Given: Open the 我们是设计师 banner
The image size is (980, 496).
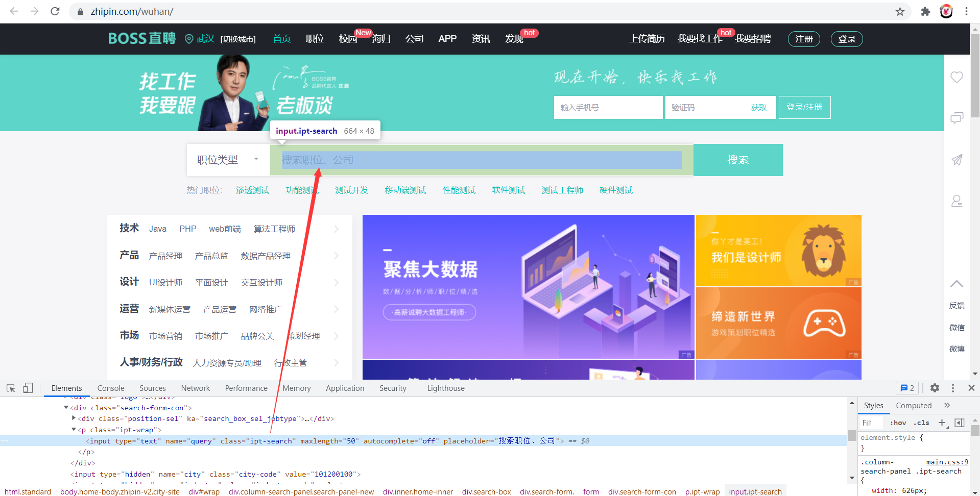Looking at the screenshot, I should pos(778,251).
